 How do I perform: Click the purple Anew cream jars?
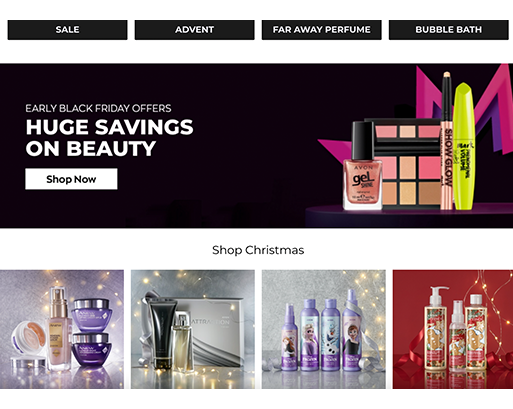tap(92, 333)
